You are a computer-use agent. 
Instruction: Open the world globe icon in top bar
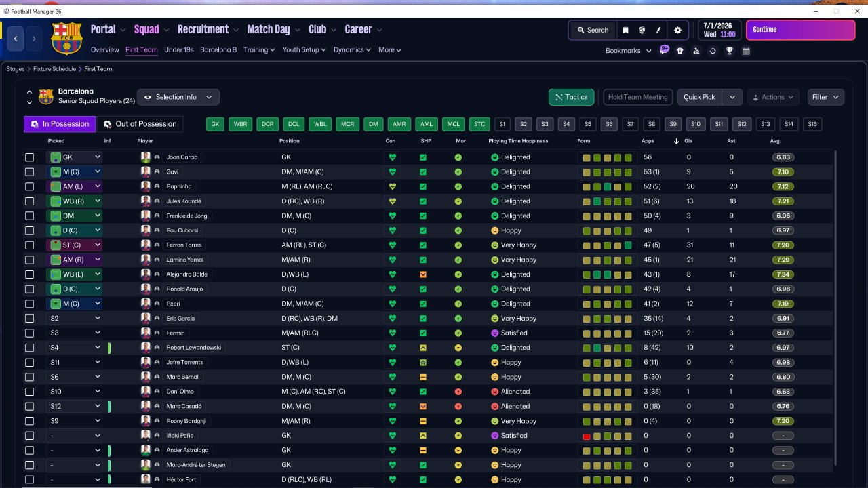tap(642, 30)
